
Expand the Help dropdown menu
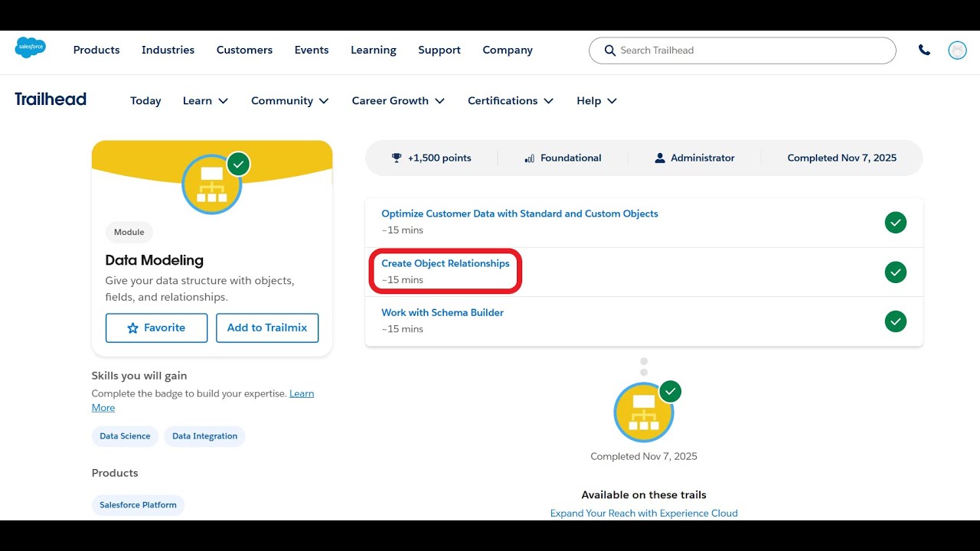point(597,101)
